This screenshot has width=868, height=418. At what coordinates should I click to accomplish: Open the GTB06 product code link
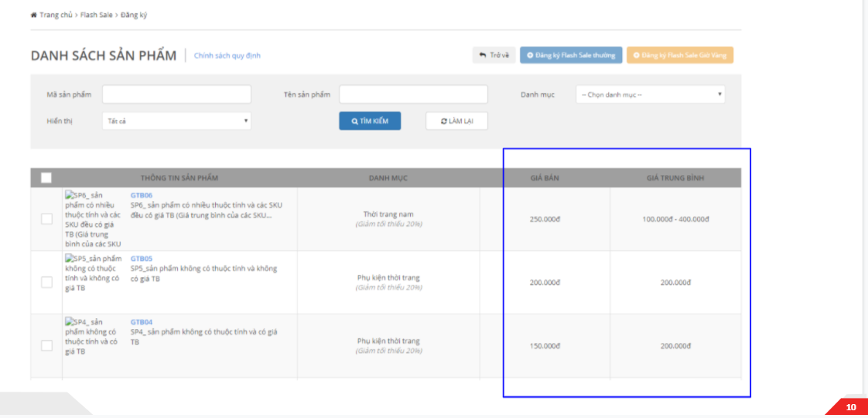point(142,195)
